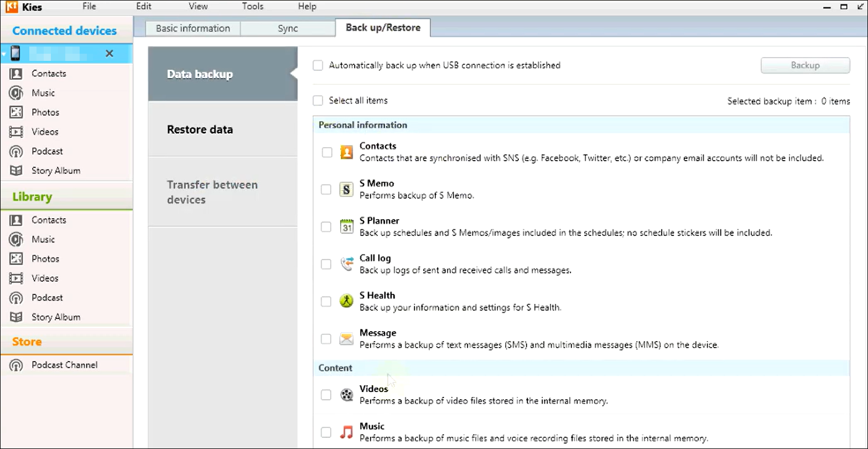This screenshot has width=868, height=449.
Task: Check the Message backup checkbox
Action: (326, 339)
